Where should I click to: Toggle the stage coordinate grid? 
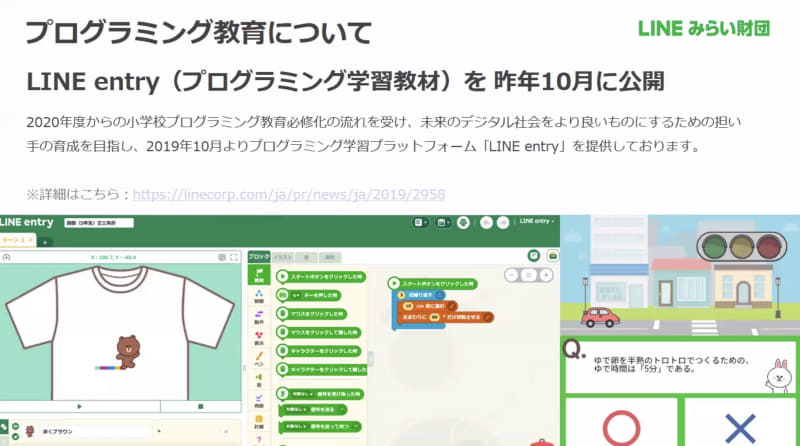[x=222, y=257]
